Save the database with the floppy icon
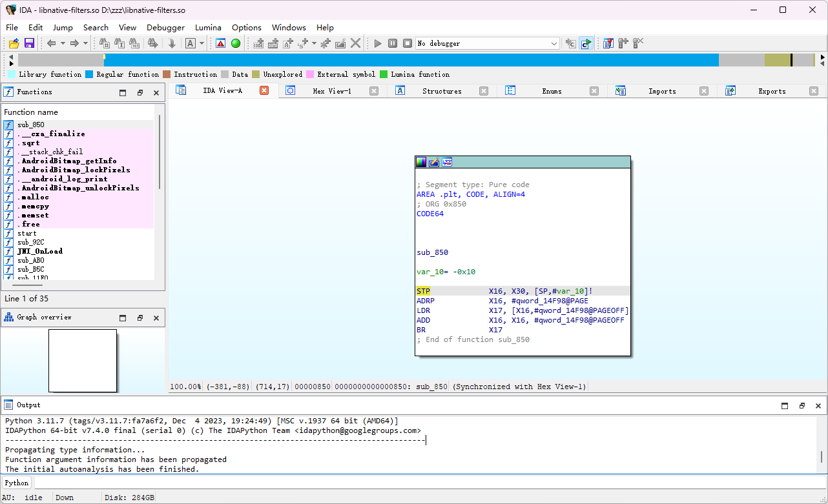Image resolution: width=828 pixels, height=504 pixels. [x=29, y=43]
